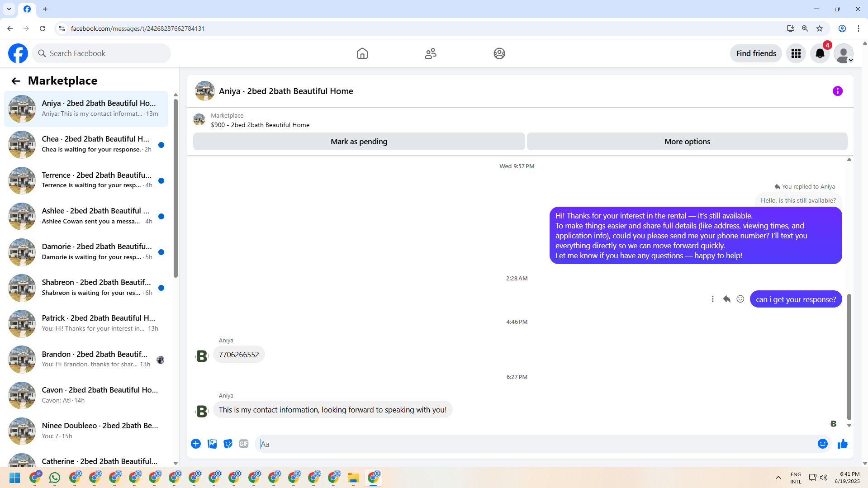Go back from Marketplace messages
This screenshot has width=868, height=488.
pyautogui.click(x=16, y=81)
